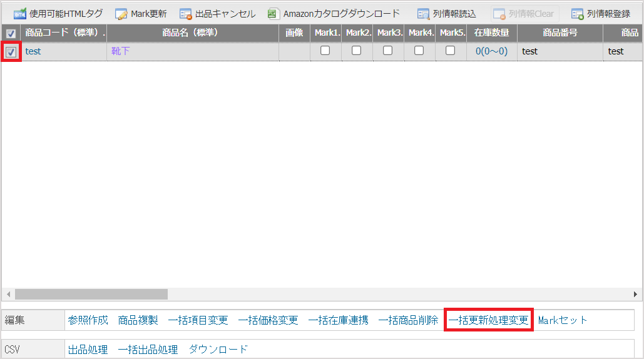Open the test product code link
Viewport: 644px width, 359px height.
33,51
